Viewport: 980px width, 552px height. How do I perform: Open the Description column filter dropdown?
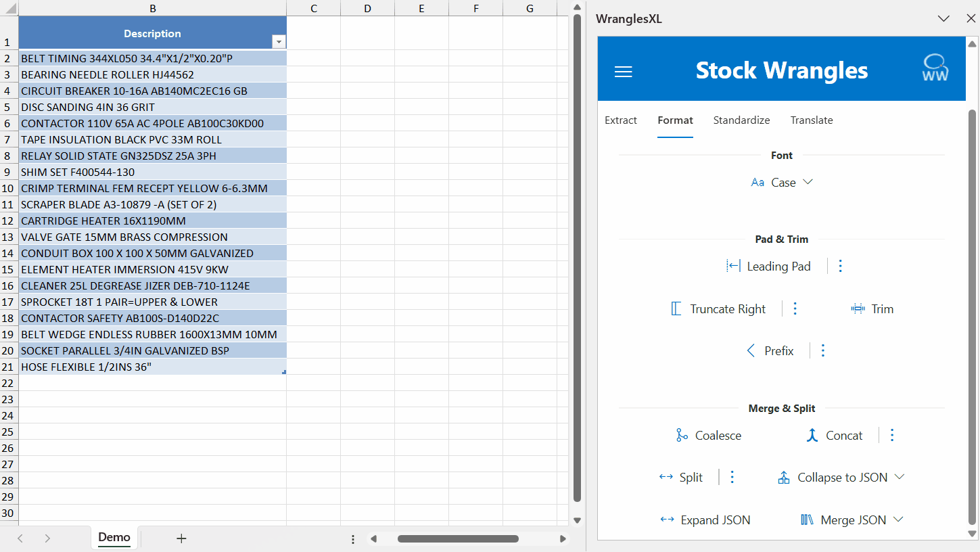coord(278,42)
